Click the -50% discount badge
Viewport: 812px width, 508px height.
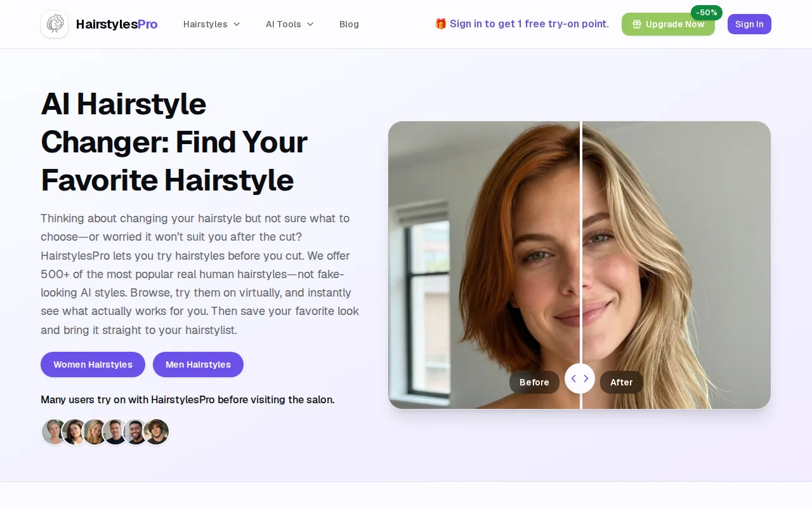707,13
